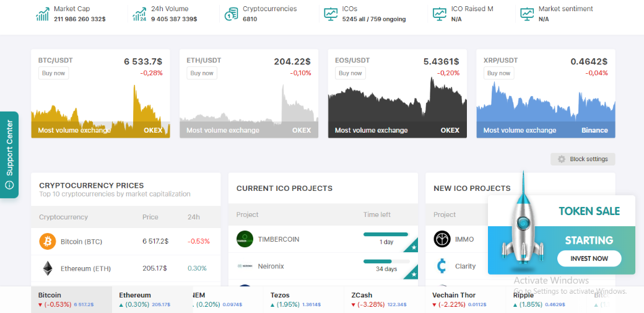This screenshot has width=644, height=313.
Task: Open the Support Center side tab
Action: pos(9,155)
